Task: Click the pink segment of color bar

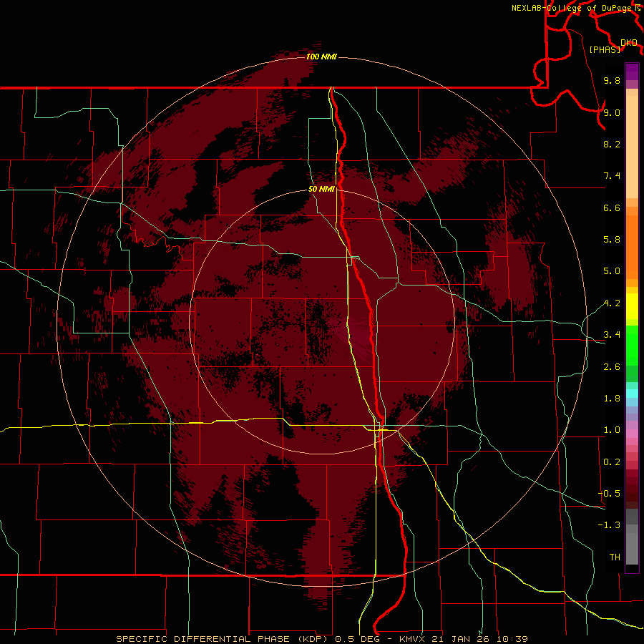Action: [632, 434]
